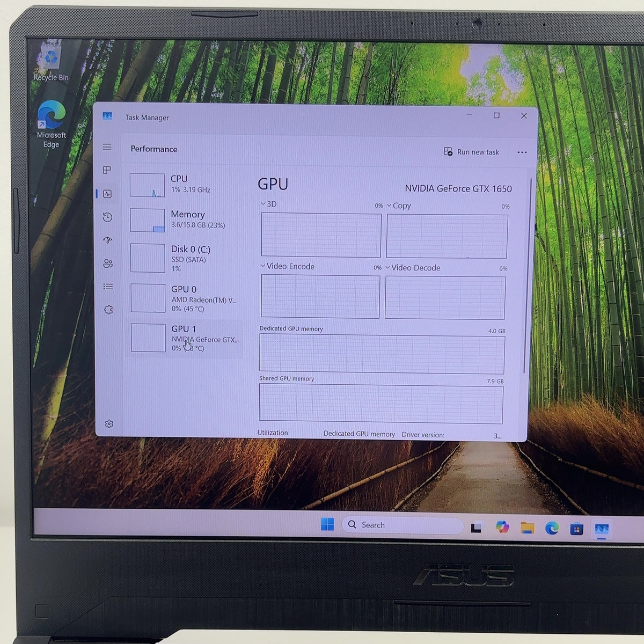The height and width of the screenshot is (644, 644).
Task: Open File Explorer from the taskbar
Action: 527,528
